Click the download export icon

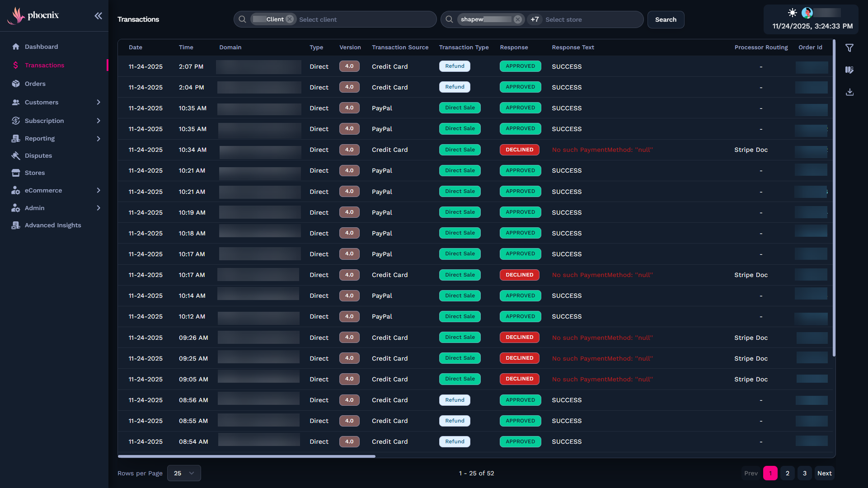849,92
